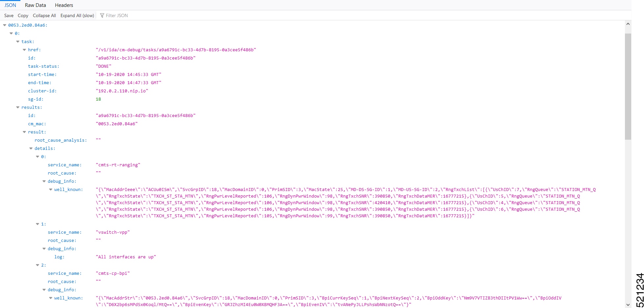Select service_name value "cmts-rt-ranging"
644x308 pixels.
pos(118,165)
